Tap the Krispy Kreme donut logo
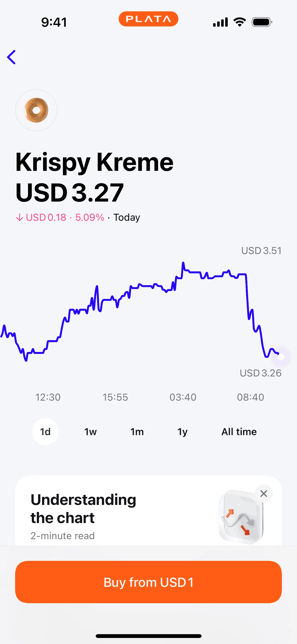Image resolution: width=297 pixels, height=644 pixels. [36, 110]
